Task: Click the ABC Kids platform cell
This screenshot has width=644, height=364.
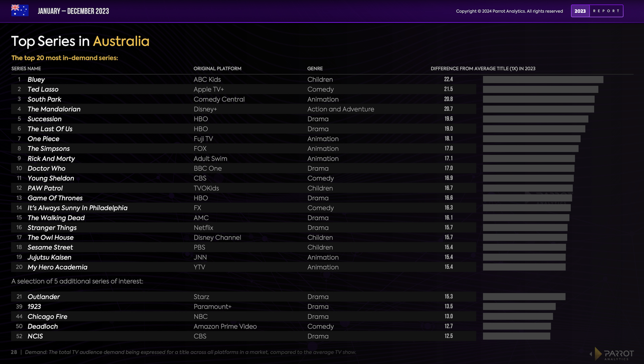Action: pos(207,79)
